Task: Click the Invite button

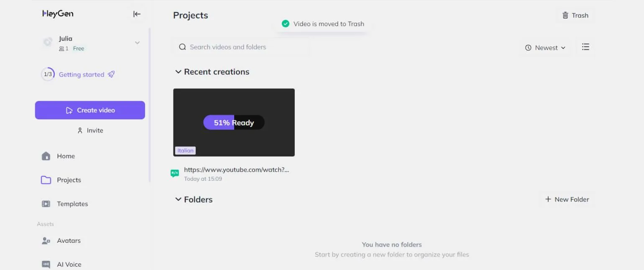Action: (90, 131)
